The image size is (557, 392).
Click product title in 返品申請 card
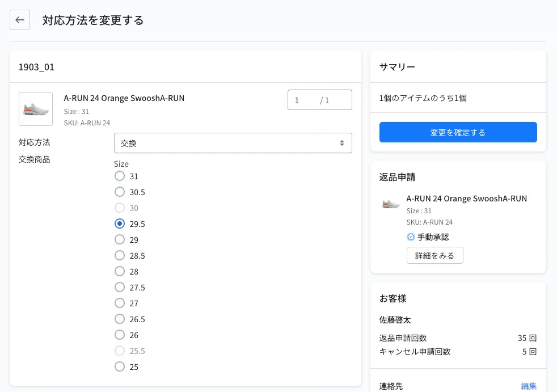pyautogui.click(x=466, y=199)
